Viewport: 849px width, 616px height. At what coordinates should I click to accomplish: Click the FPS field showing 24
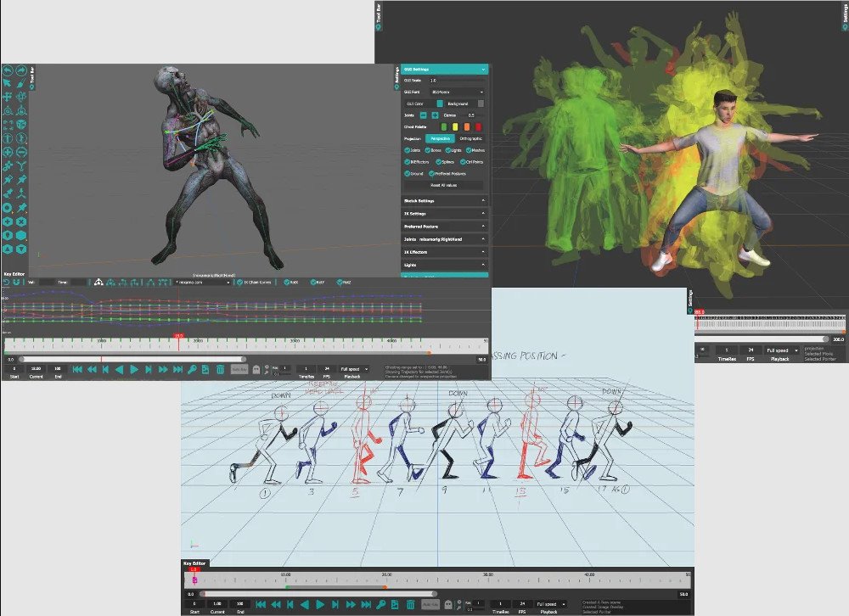tap(325, 367)
